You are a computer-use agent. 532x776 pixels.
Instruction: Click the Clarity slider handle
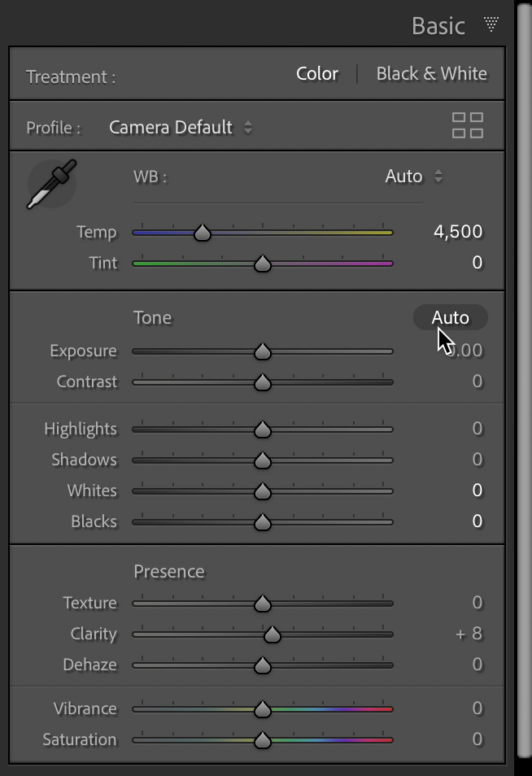[x=272, y=634]
